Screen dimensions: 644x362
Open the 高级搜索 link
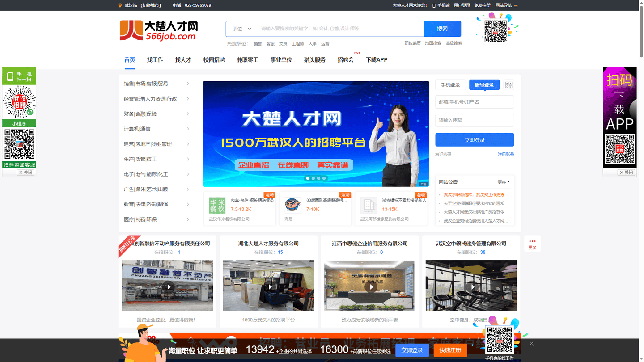(x=454, y=43)
